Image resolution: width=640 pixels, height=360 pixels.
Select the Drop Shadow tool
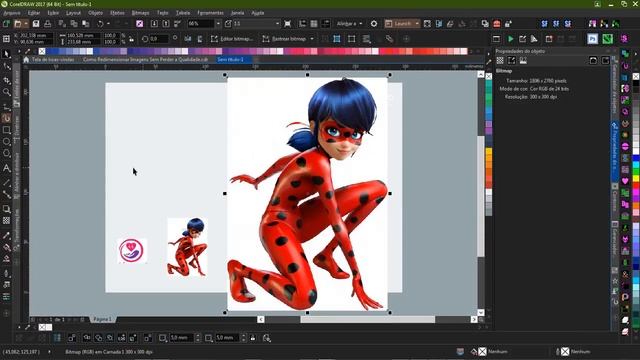(x=7, y=209)
